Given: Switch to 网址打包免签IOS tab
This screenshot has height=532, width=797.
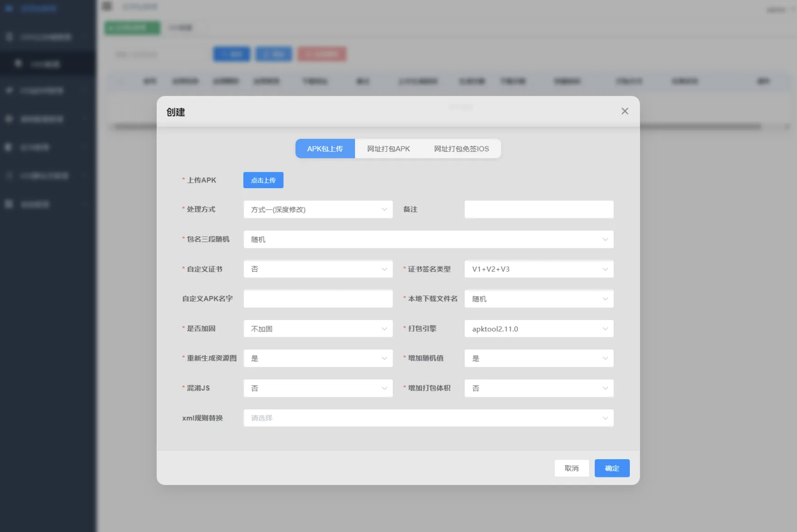Looking at the screenshot, I should [461, 149].
